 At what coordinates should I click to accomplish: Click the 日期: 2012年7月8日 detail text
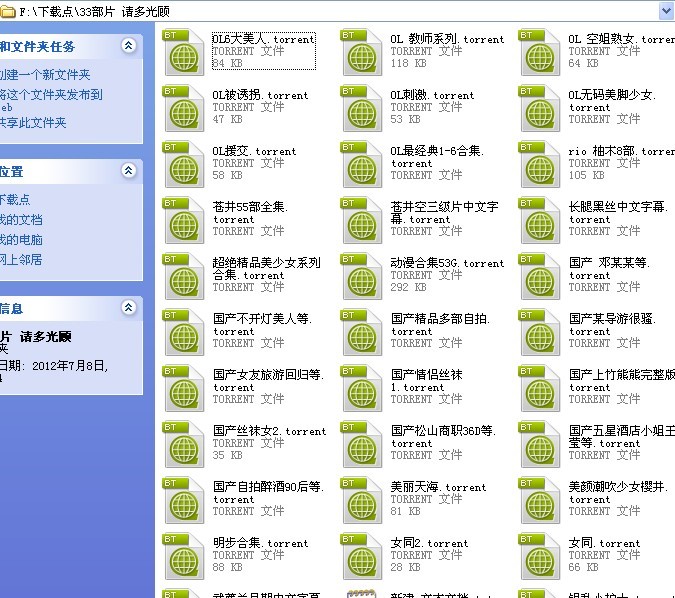click(54, 366)
